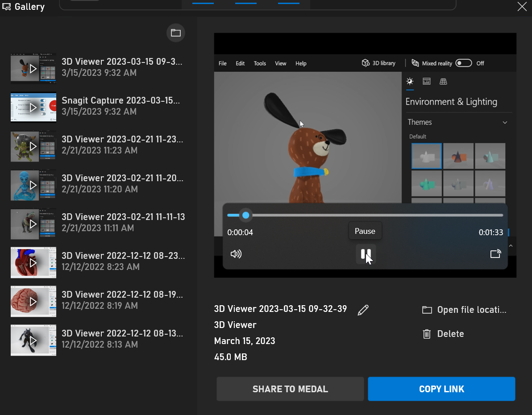Pop out the video with the picture-in-picture icon
This screenshot has width=532, height=415.
(495, 253)
